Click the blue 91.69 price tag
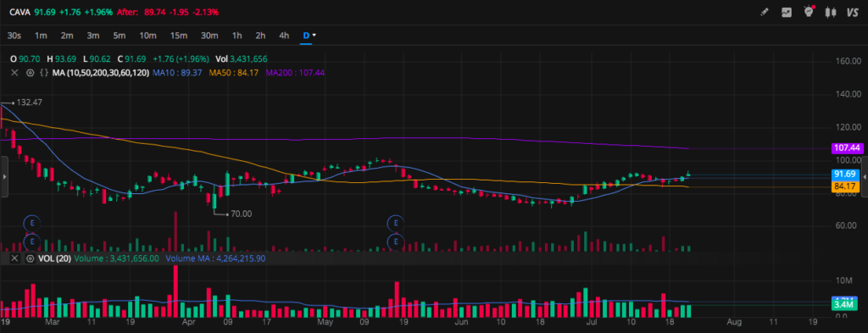 point(845,174)
